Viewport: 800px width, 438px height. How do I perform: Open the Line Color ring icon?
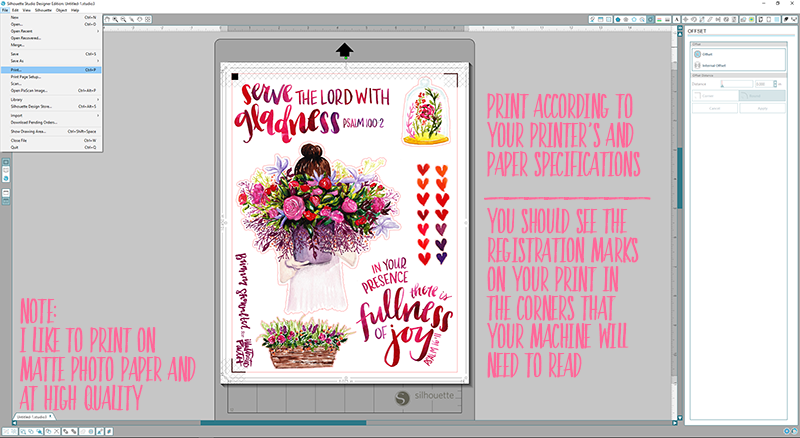pyautogui.click(x=634, y=19)
